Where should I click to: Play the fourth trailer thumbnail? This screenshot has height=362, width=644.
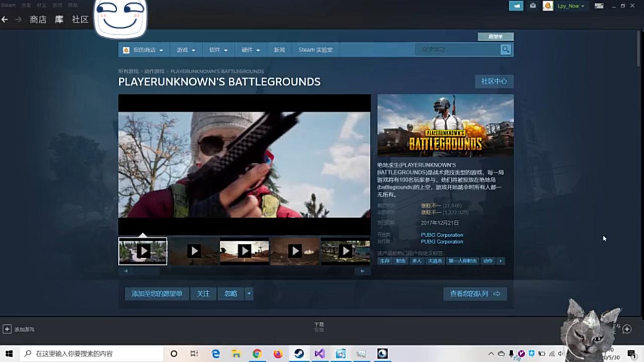pyautogui.click(x=295, y=251)
